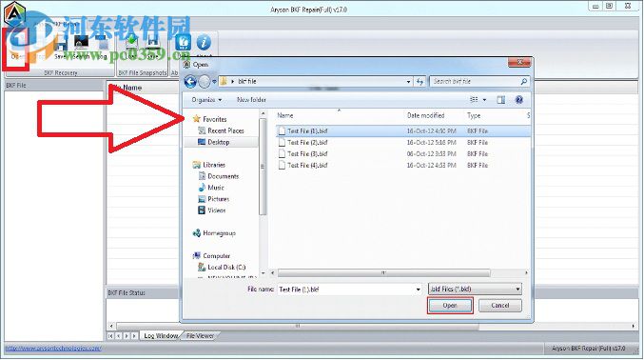Open the Music library
644x360 pixels.
(211, 188)
